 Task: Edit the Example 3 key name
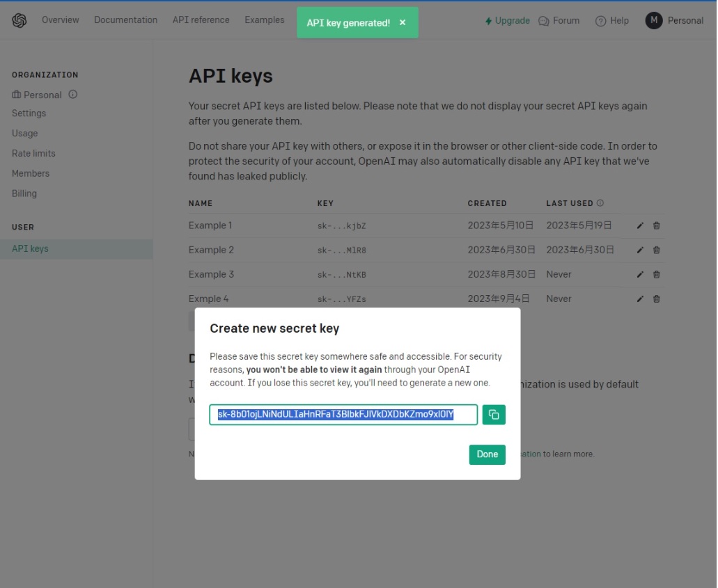pyautogui.click(x=640, y=275)
